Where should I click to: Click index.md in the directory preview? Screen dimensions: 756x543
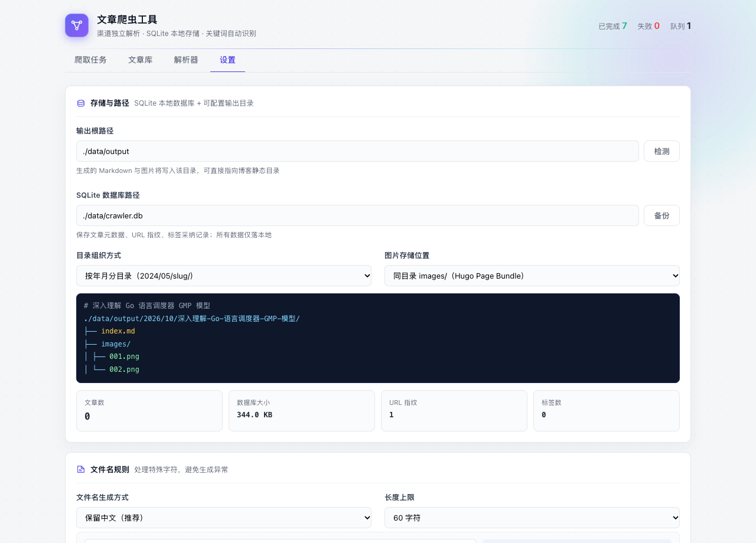tap(118, 331)
